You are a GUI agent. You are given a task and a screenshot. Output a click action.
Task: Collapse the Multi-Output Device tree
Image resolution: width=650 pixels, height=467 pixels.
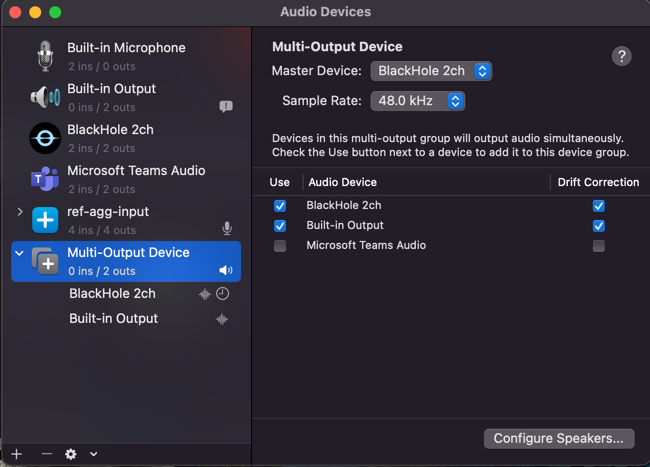click(x=19, y=253)
